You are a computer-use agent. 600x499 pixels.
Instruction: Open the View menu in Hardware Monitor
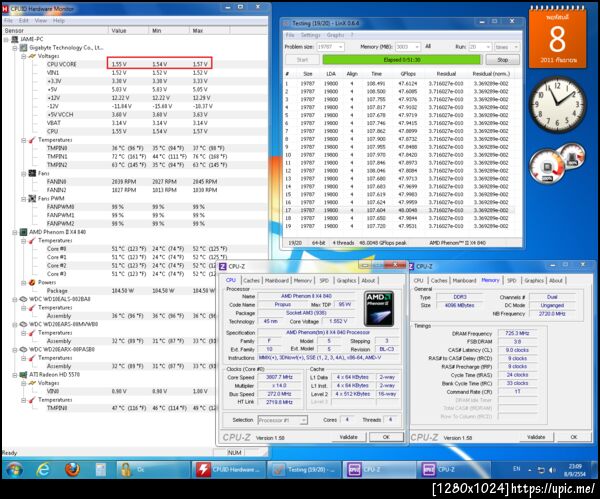41,21
